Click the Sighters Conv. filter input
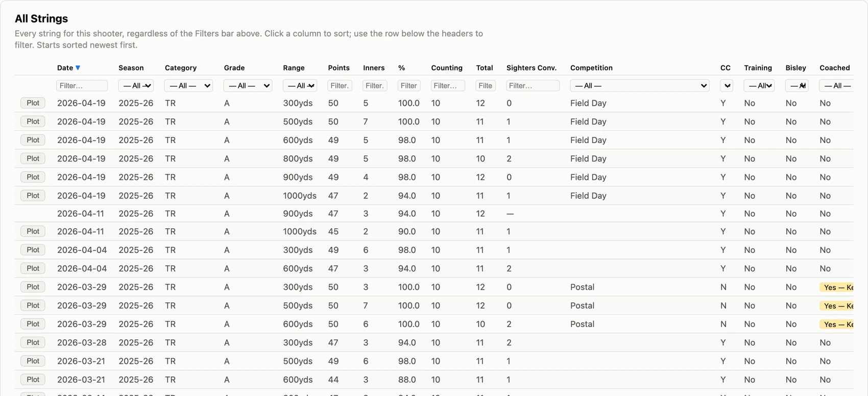 533,86
